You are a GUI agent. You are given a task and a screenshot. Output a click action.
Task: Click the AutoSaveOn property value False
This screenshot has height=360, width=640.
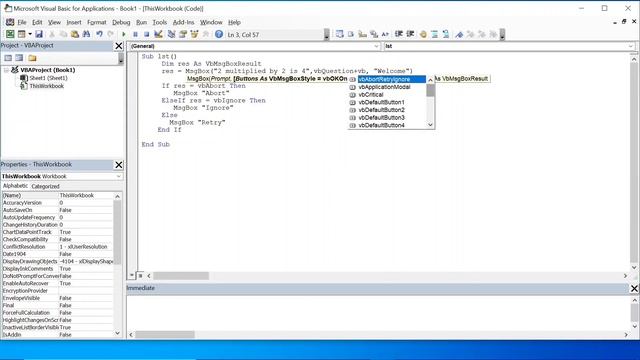coord(86,210)
